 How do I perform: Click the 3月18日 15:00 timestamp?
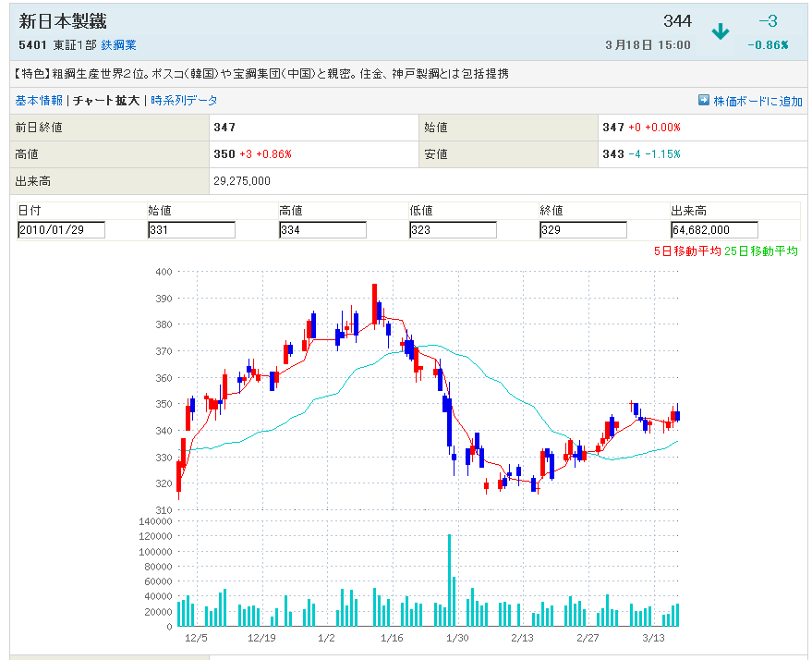click(648, 45)
